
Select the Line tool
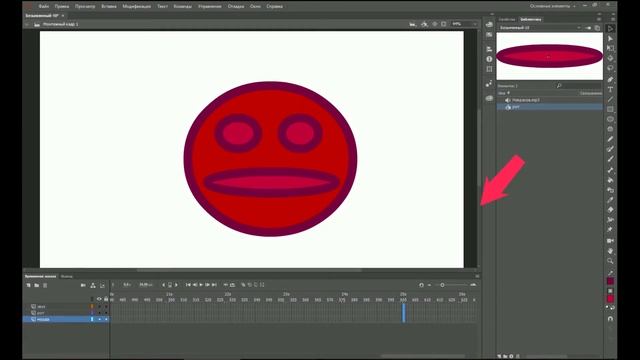pyautogui.click(x=610, y=99)
